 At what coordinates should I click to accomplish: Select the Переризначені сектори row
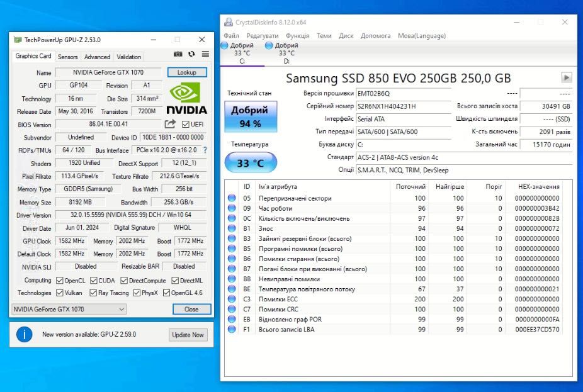pos(393,198)
